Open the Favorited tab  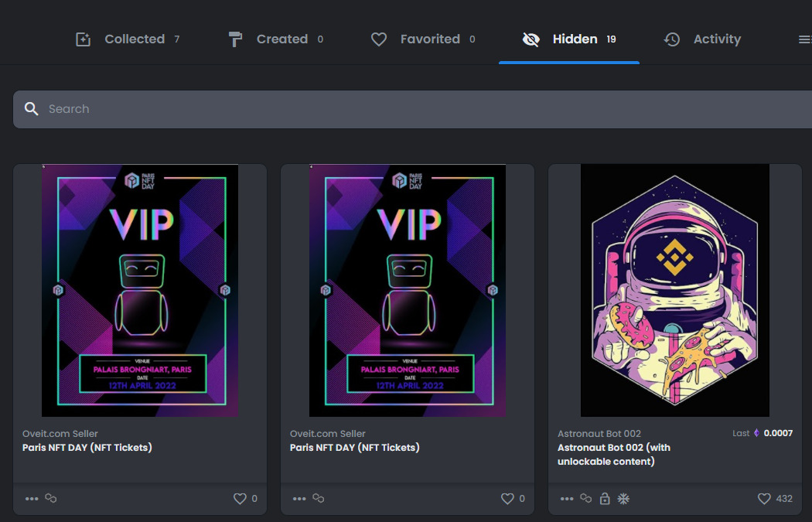422,39
